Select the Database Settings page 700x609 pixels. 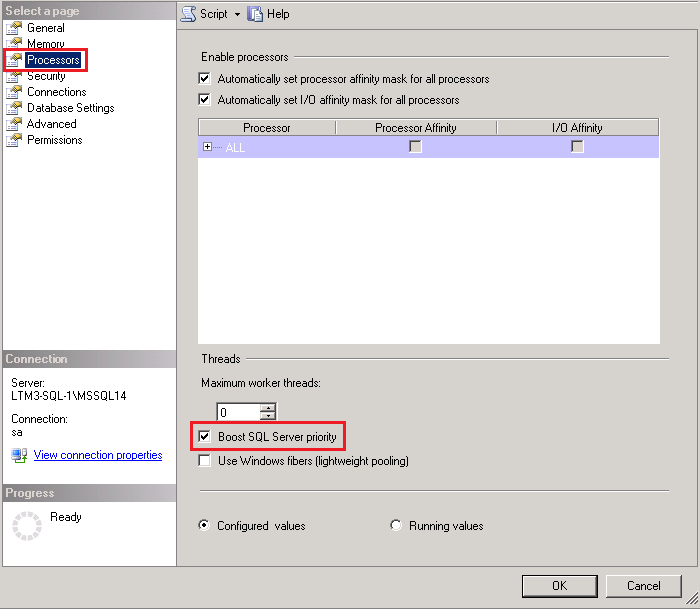click(x=71, y=108)
